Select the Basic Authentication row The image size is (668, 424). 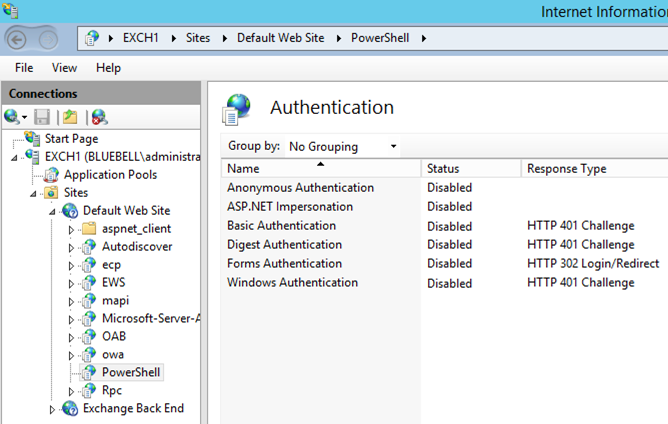click(x=444, y=225)
